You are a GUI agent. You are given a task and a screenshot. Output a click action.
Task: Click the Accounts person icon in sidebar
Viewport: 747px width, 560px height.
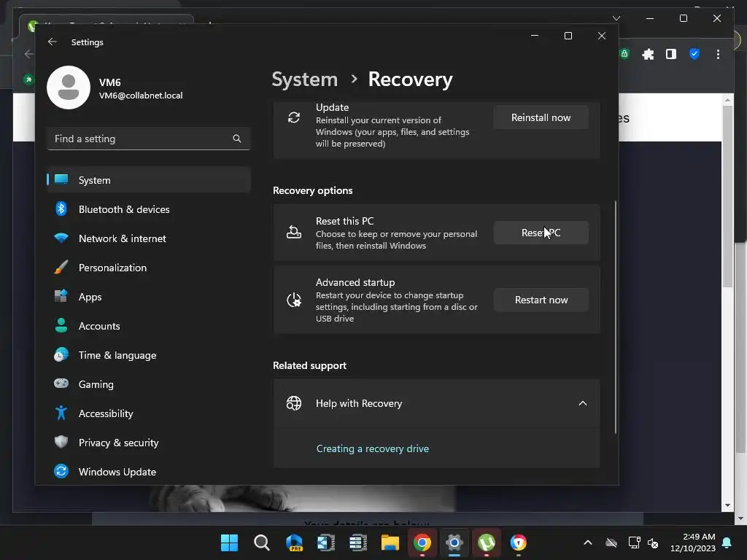(61, 325)
